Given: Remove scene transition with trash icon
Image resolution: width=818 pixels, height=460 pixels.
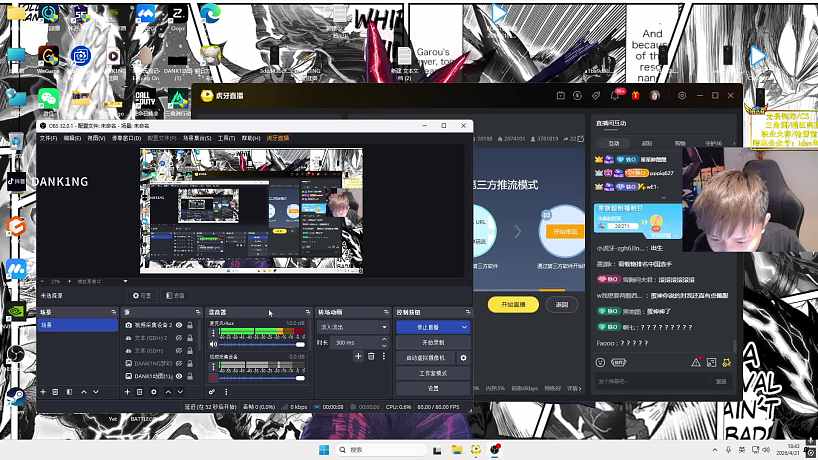Looking at the screenshot, I should click(x=371, y=356).
